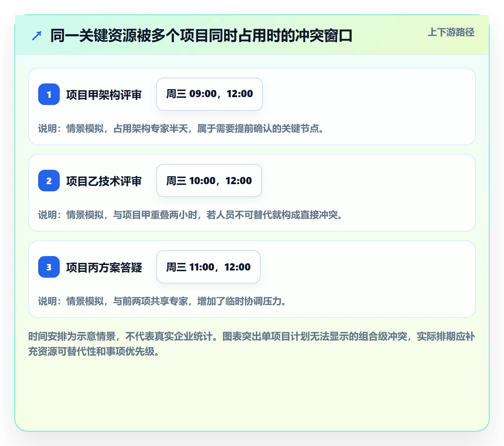Click the note about 与项目甲重叠两小时
504x446 pixels.
pyautogui.click(x=190, y=215)
